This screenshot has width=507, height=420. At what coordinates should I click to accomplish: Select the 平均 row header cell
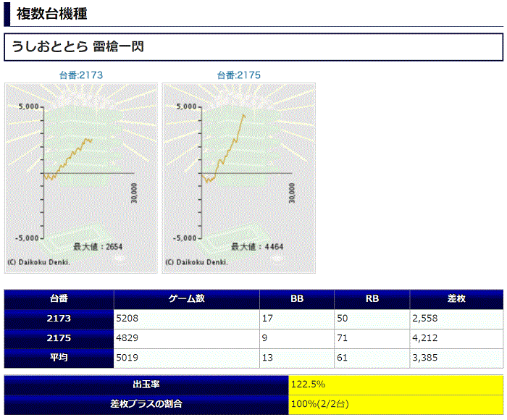click(x=59, y=358)
